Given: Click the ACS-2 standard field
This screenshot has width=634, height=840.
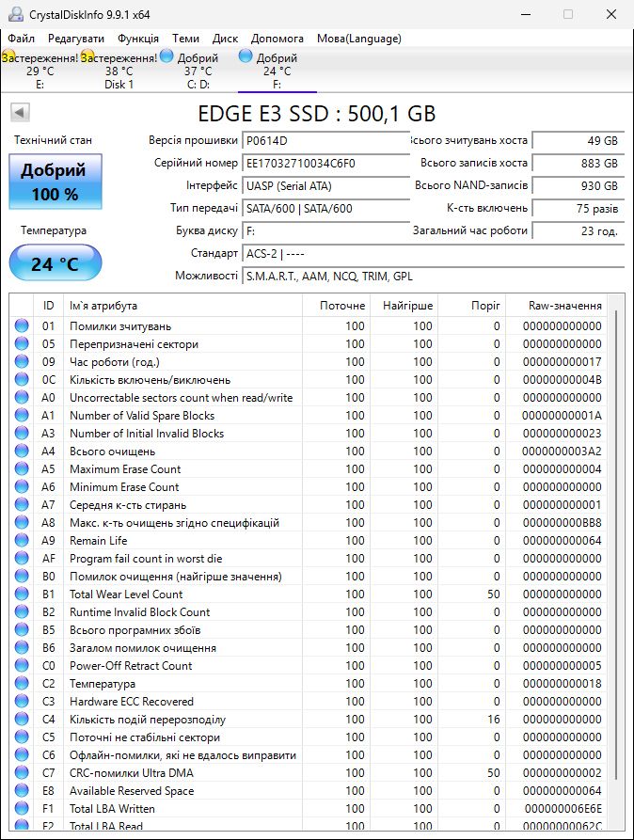Looking at the screenshot, I should pyautogui.click(x=433, y=253).
